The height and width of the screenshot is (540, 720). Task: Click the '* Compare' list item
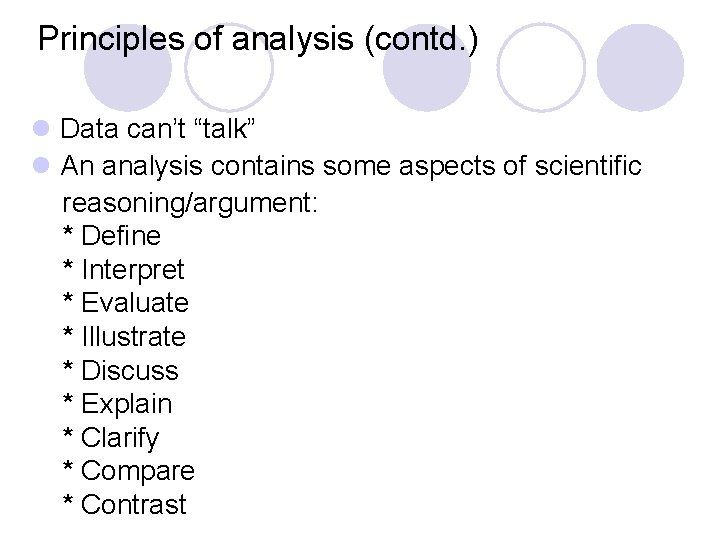(x=128, y=471)
